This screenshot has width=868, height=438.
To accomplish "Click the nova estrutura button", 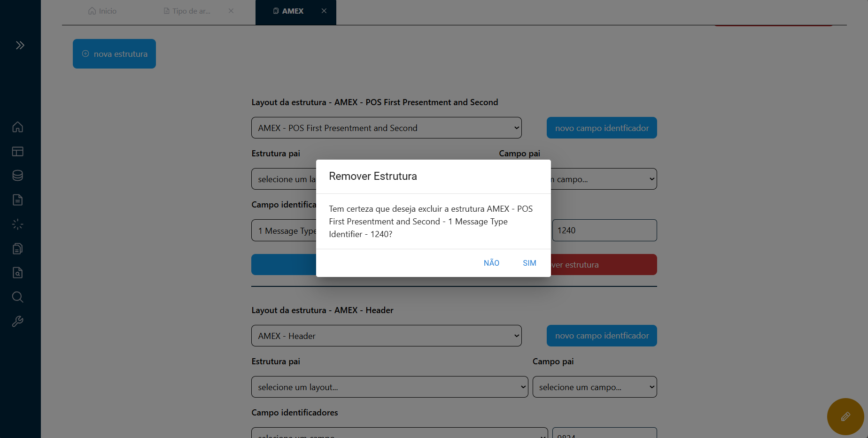I will [x=114, y=54].
